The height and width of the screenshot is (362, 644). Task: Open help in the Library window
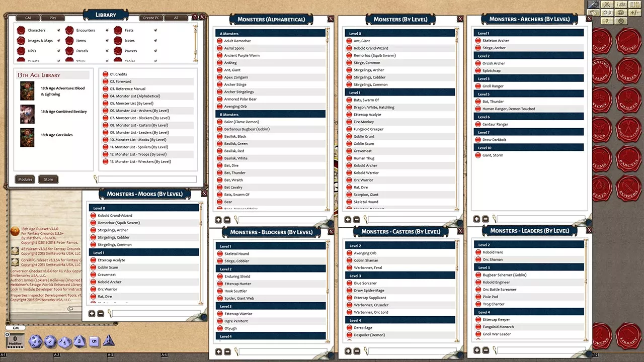click(195, 17)
